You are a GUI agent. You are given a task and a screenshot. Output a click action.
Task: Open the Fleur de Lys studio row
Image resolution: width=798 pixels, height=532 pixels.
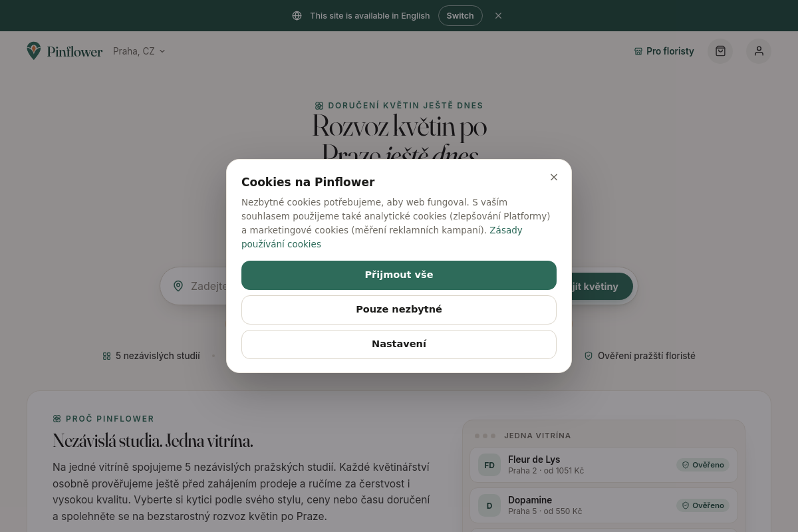tap(604, 465)
